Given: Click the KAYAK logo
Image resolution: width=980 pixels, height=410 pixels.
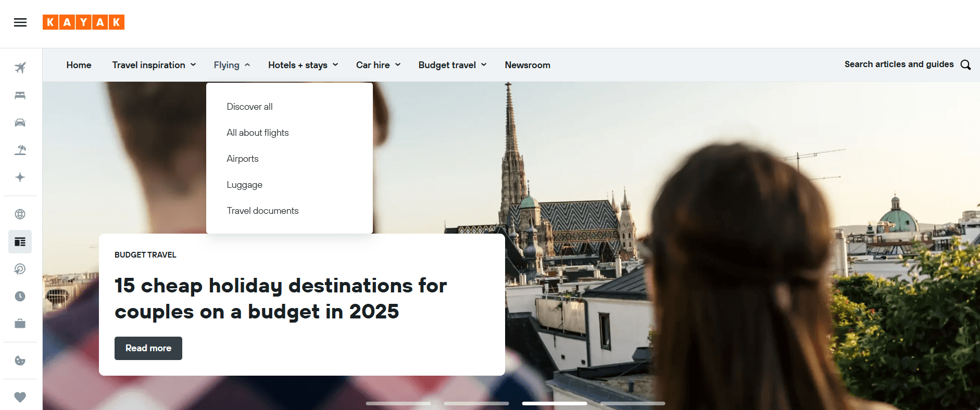Looking at the screenshot, I should pyautogui.click(x=83, y=22).
